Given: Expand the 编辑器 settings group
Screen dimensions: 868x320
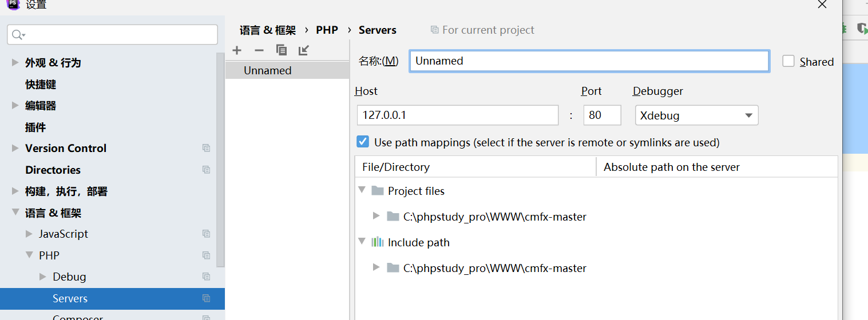Looking at the screenshot, I should (x=15, y=105).
